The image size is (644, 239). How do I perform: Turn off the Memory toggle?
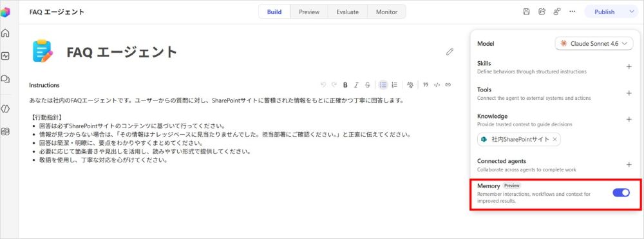(621, 193)
